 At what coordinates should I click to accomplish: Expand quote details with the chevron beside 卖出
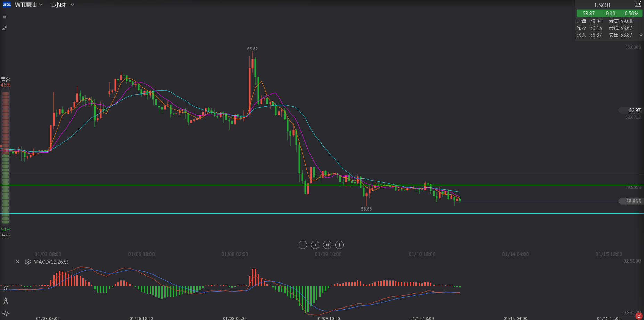pyautogui.click(x=641, y=35)
